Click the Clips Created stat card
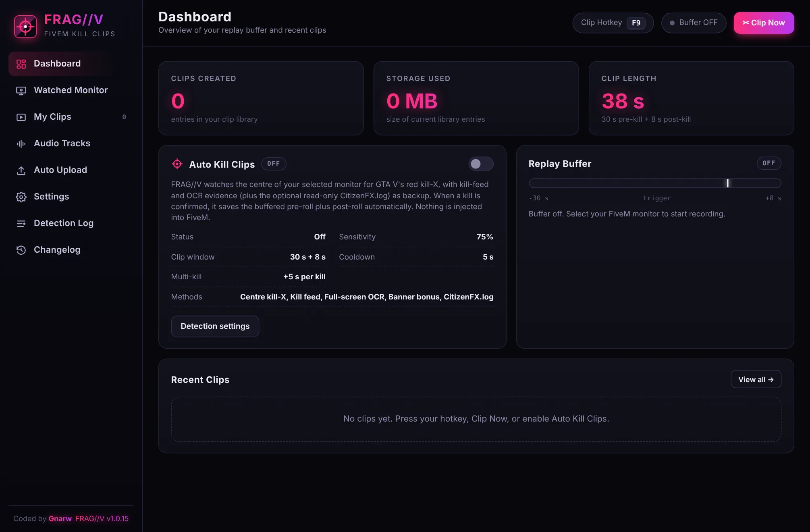 coord(261,98)
